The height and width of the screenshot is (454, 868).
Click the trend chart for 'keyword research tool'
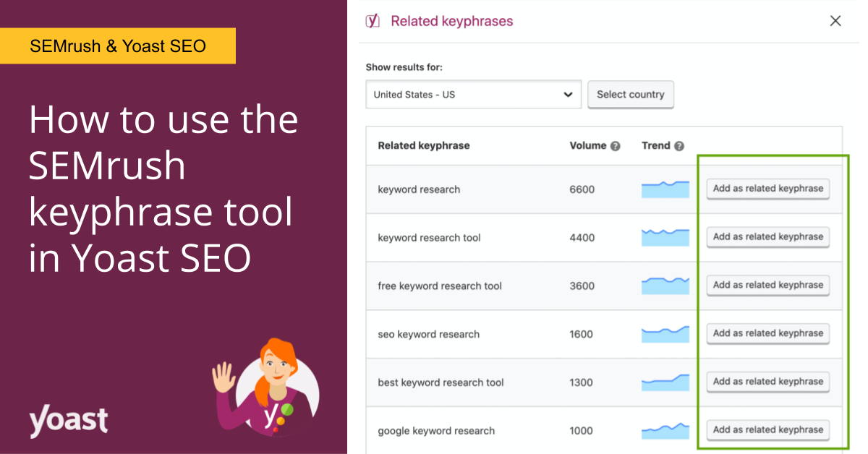click(x=665, y=237)
